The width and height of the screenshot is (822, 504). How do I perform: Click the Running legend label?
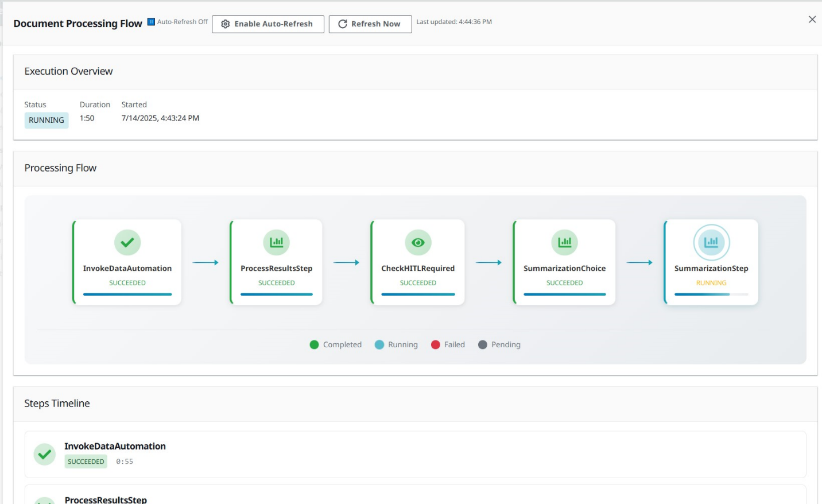tap(403, 344)
